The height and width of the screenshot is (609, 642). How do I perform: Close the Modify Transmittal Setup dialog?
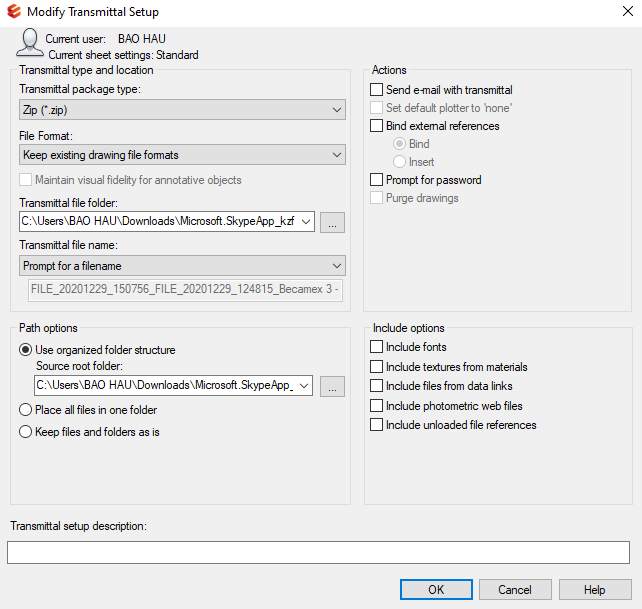(625, 12)
